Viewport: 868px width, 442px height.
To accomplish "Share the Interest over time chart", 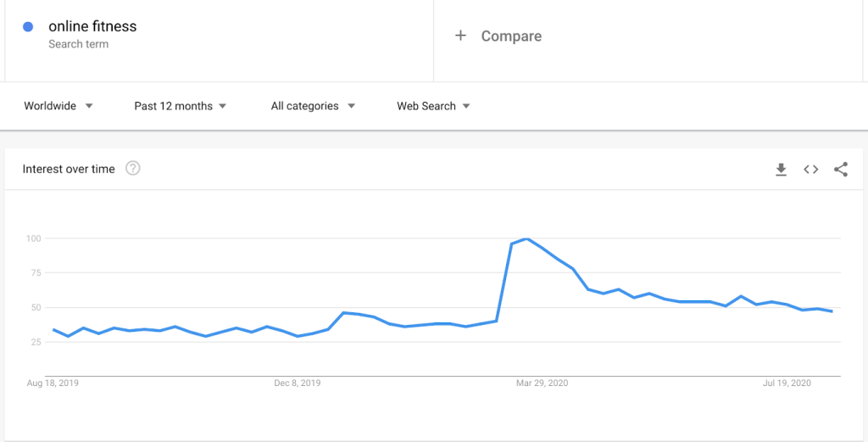I will point(841,170).
